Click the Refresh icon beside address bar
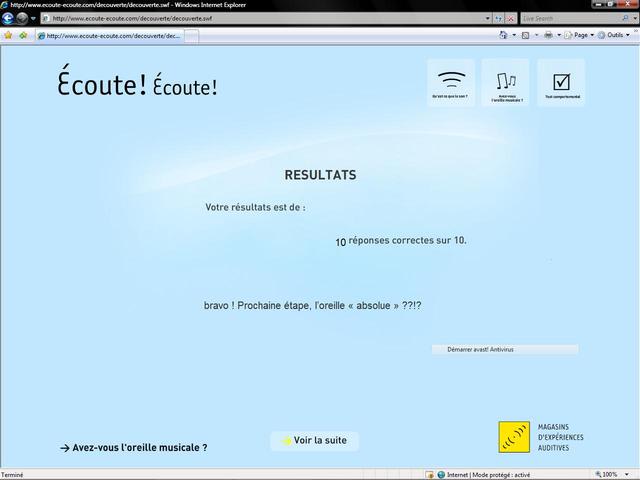The height and width of the screenshot is (480, 640). (498, 18)
